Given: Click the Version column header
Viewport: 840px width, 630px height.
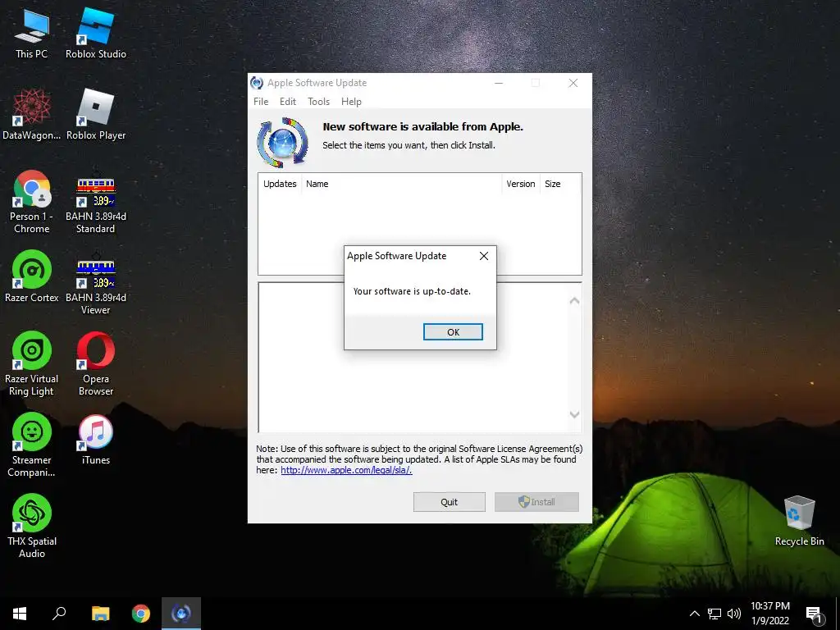Looking at the screenshot, I should click(x=521, y=184).
